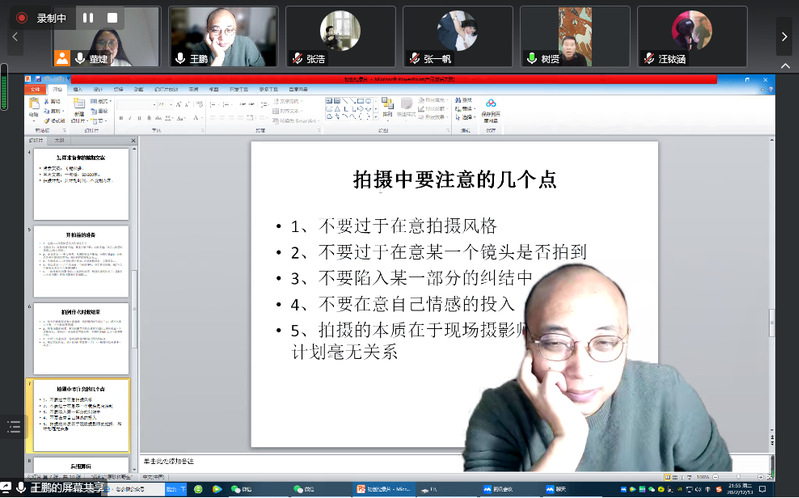Screen dimensions: 799x498
Task: Pause the screen recording
Action: point(88,18)
